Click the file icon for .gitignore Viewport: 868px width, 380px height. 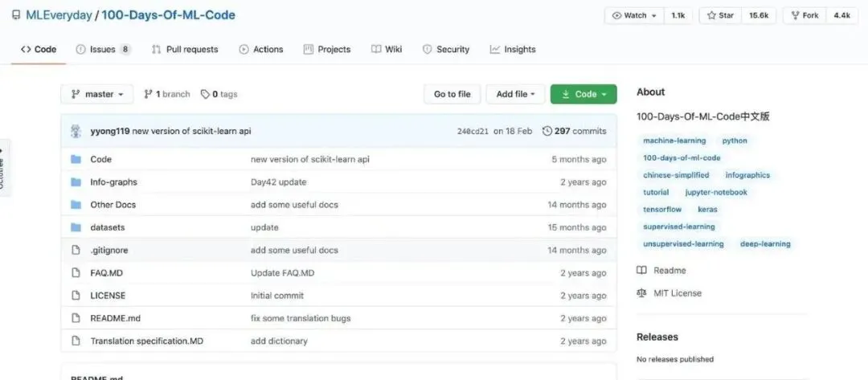[76, 250]
